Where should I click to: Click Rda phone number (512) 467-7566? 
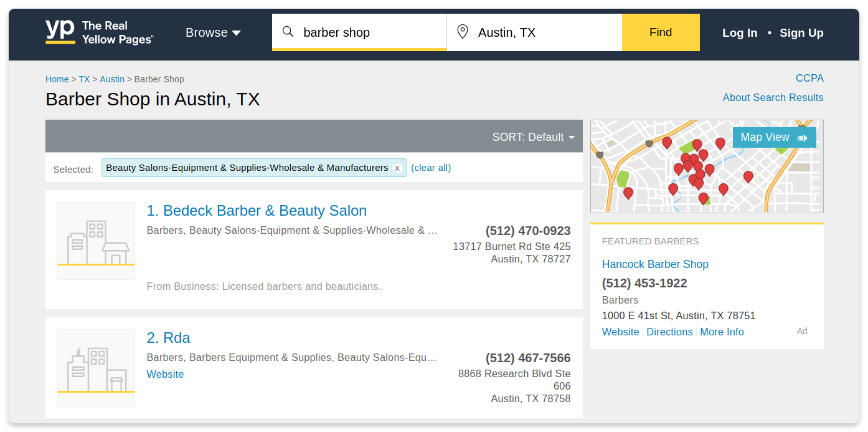[x=528, y=358]
